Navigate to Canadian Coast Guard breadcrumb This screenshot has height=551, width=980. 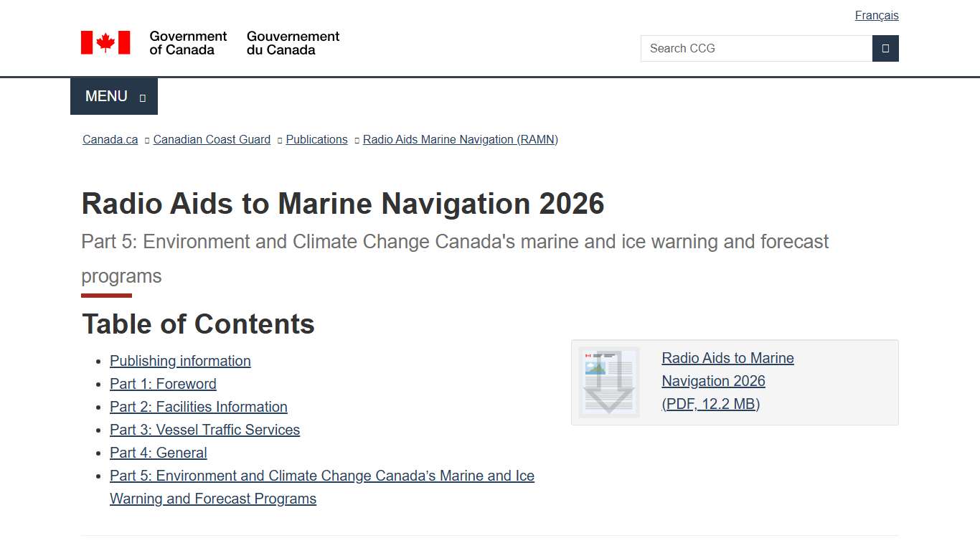point(211,139)
